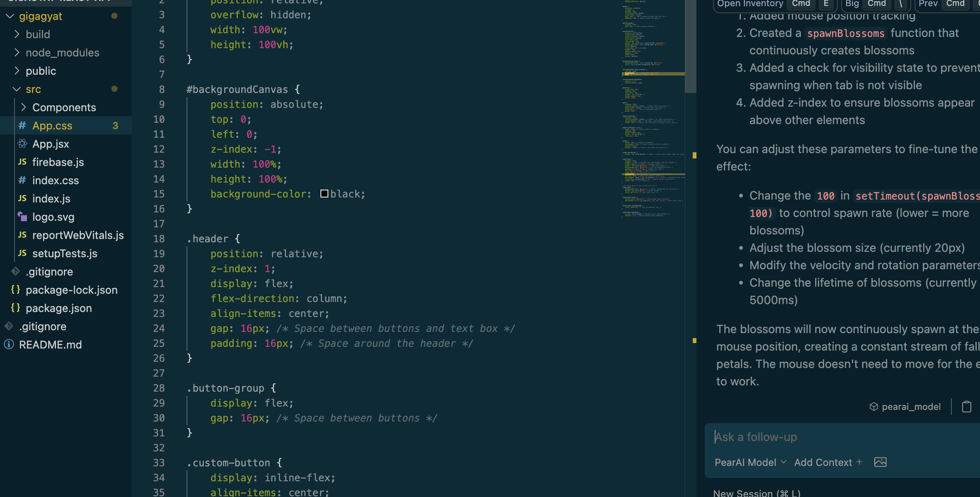Select the App.css file in the tree

[x=52, y=126]
